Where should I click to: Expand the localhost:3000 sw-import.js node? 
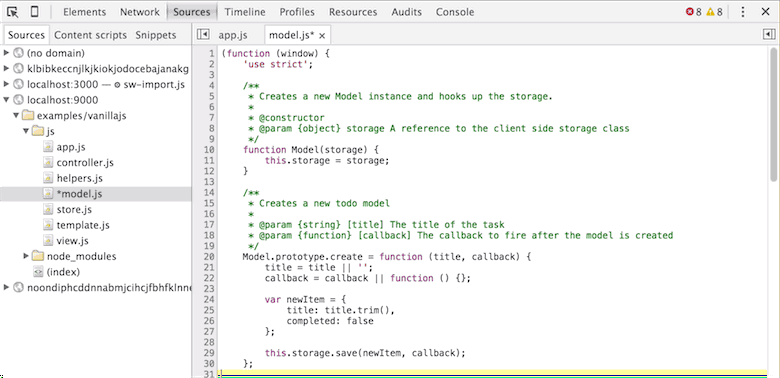(x=6, y=84)
